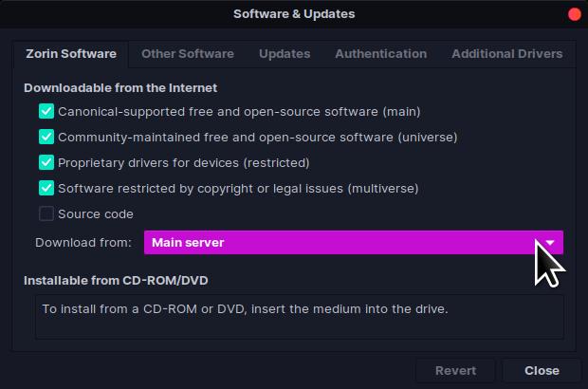Open the Main server download dropdown
The width and height of the screenshot is (588, 389).
click(x=341, y=242)
